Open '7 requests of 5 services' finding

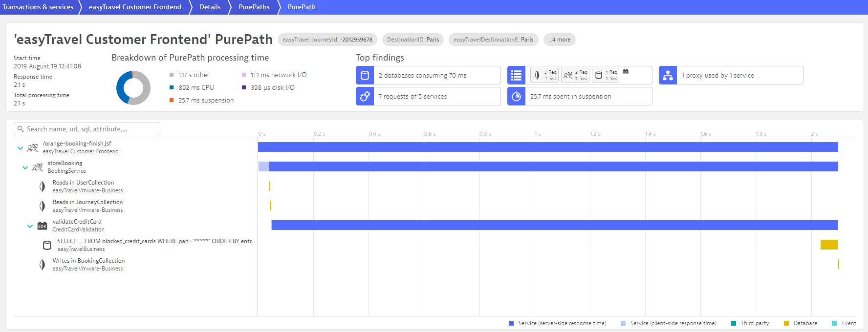428,96
